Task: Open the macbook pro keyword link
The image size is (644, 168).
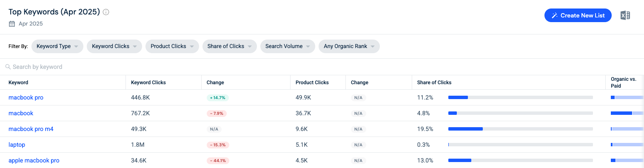Action: 26,97
